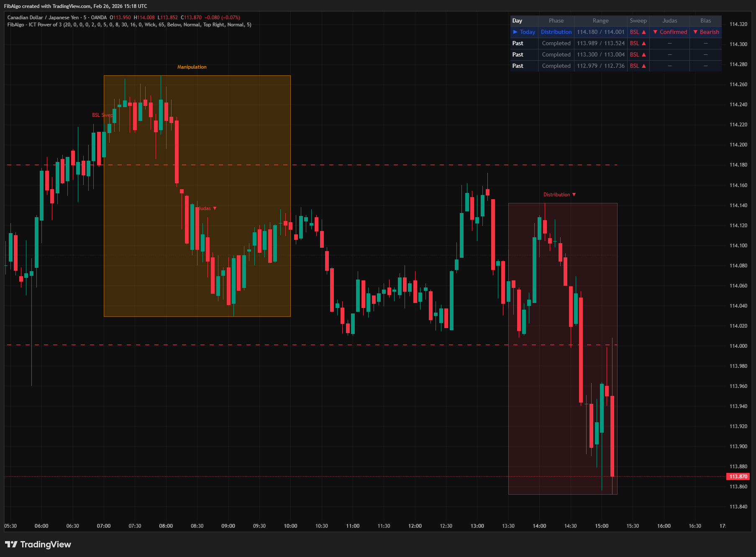
Task: Toggle the BSL Sweep label on the chart
Action: click(x=102, y=114)
